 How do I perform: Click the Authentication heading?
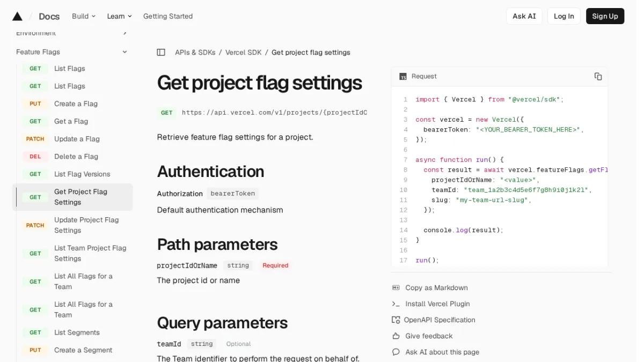210,172
